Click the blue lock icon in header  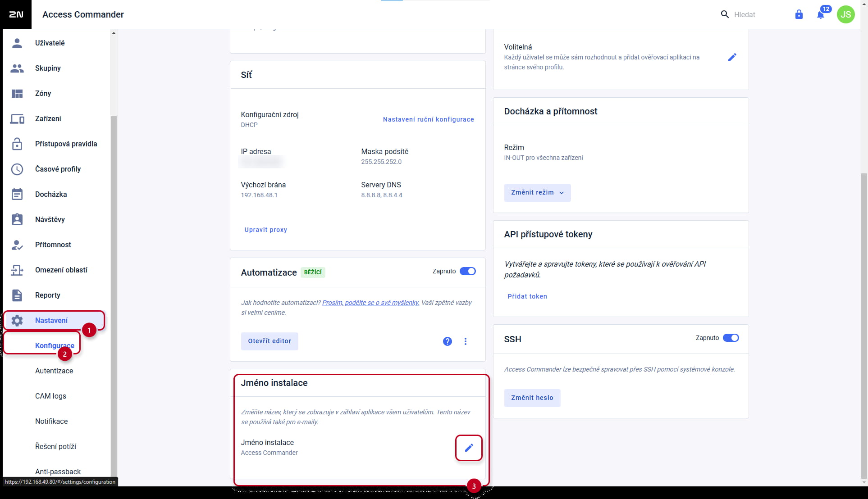[x=799, y=14]
